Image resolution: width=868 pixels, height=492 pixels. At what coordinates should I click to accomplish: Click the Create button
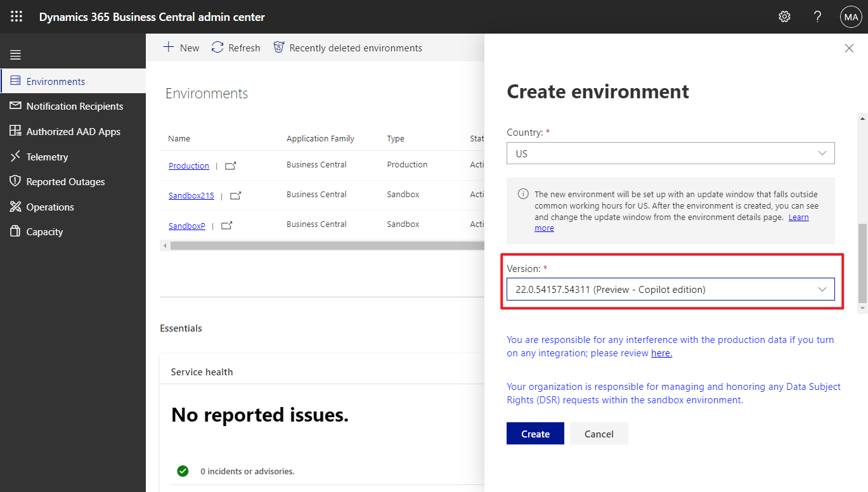[534, 433]
